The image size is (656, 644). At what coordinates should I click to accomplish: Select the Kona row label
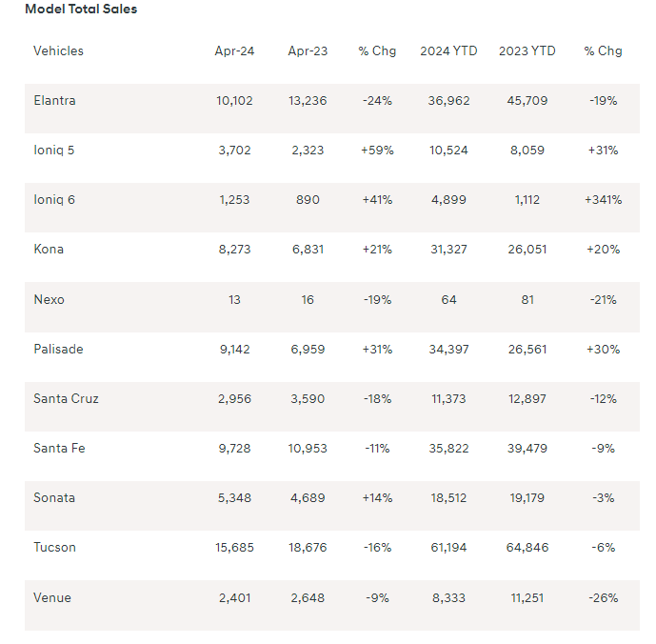49,249
